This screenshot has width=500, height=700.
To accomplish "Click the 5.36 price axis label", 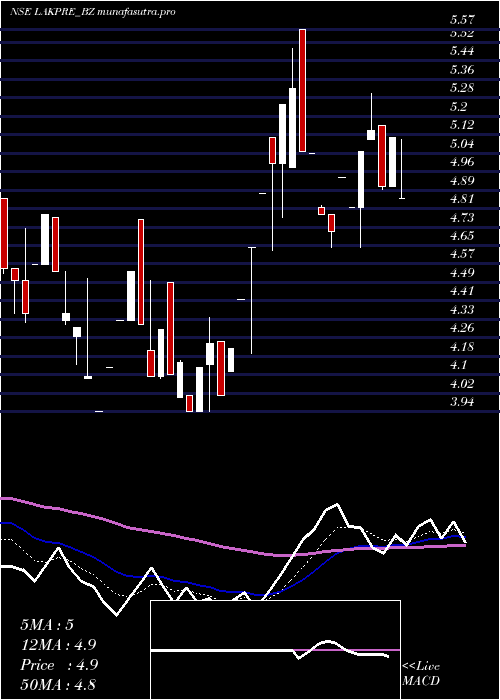I will (x=462, y=70).
